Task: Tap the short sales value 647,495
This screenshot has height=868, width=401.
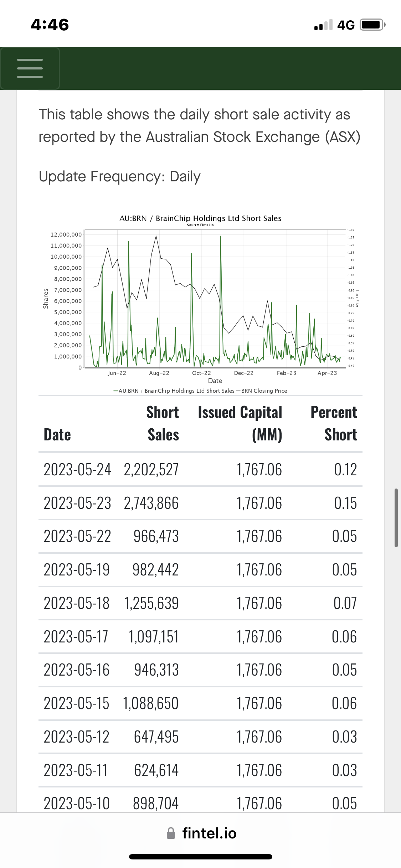Action: point(156,737)
